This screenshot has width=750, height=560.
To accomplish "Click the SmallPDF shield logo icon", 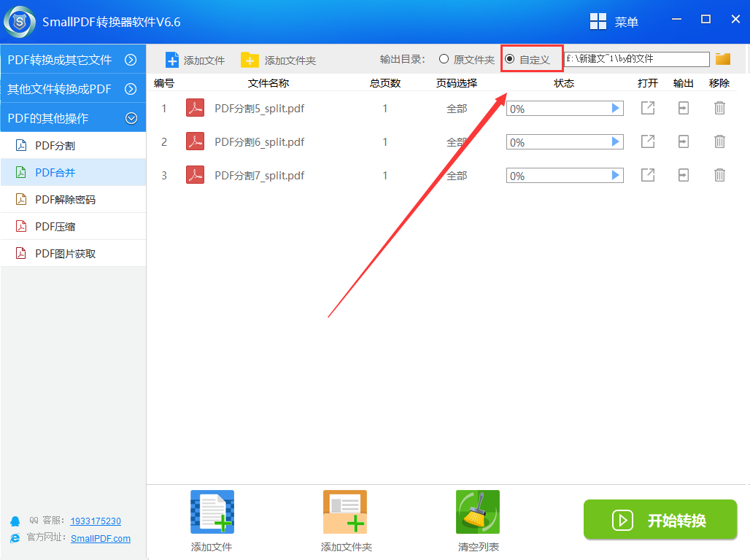I will (20, 22).
